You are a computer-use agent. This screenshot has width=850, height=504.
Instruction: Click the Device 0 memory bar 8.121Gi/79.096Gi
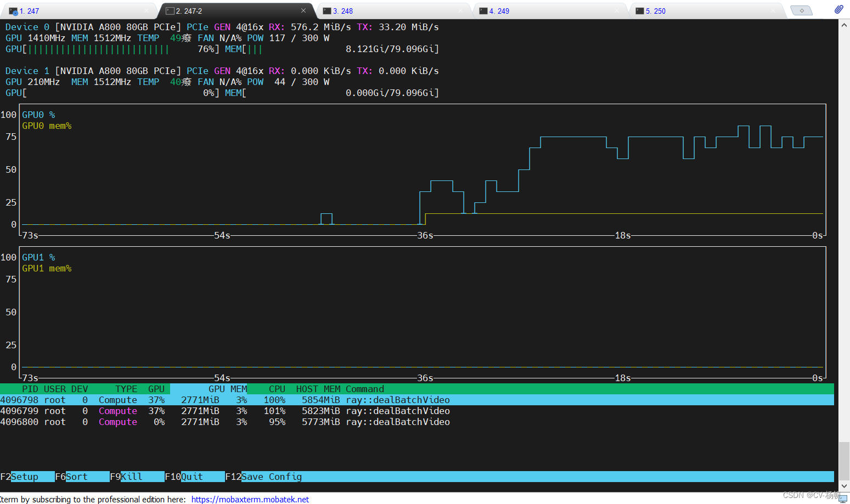(x=332, y=49)
